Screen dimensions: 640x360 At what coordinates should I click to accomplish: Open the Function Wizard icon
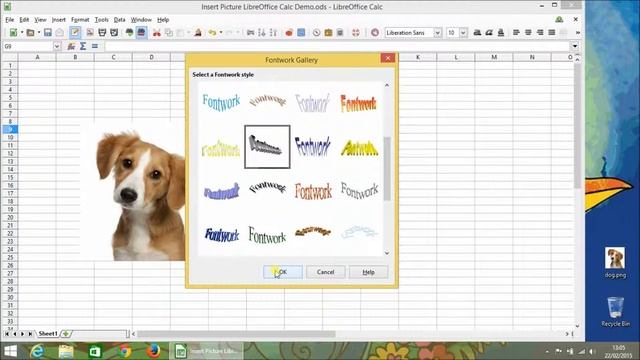pos(71,47)
